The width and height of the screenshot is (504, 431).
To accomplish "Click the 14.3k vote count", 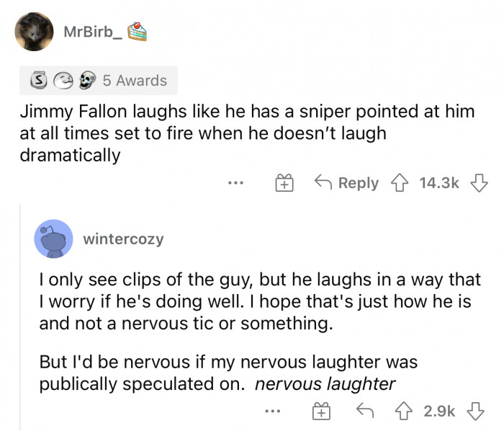I will coord(437,183).
